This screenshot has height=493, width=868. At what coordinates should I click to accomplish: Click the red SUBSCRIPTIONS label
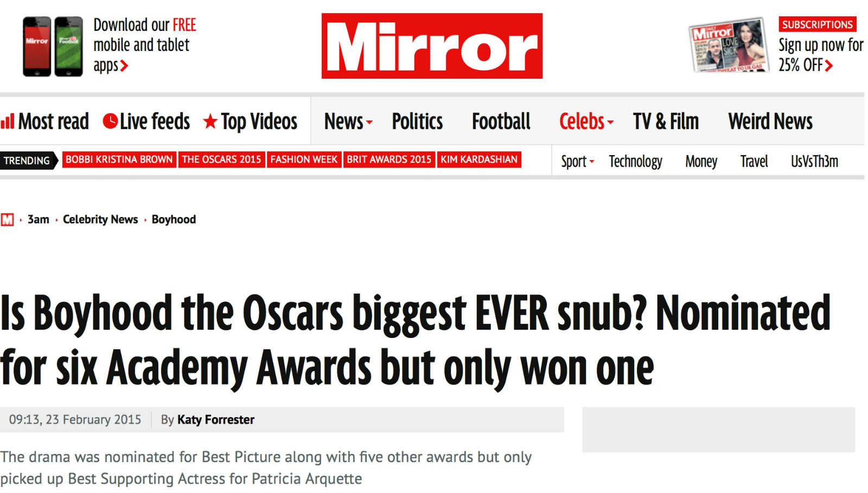[817, 24]
